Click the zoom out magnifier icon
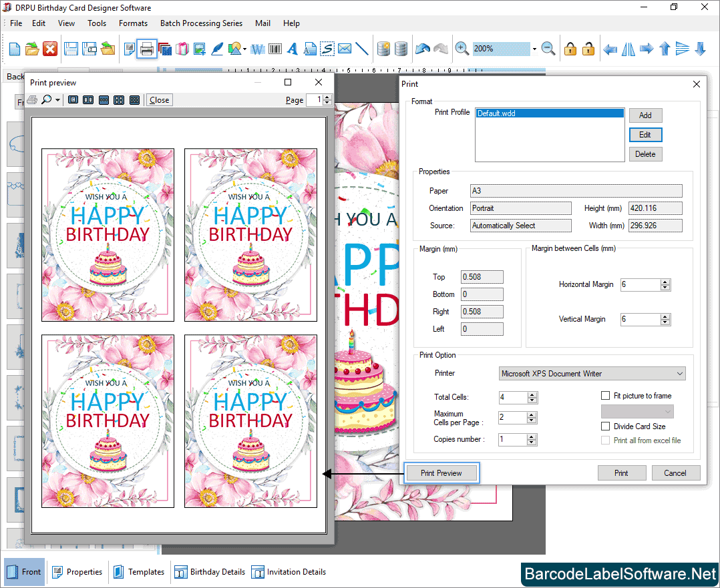Screen dimensions: 720x588 click(x=548, y=49)
